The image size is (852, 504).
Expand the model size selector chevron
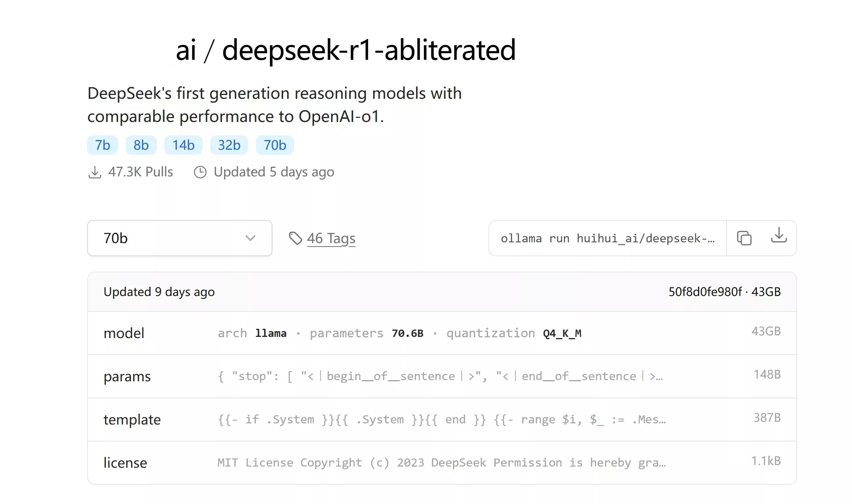pos(250,238)
